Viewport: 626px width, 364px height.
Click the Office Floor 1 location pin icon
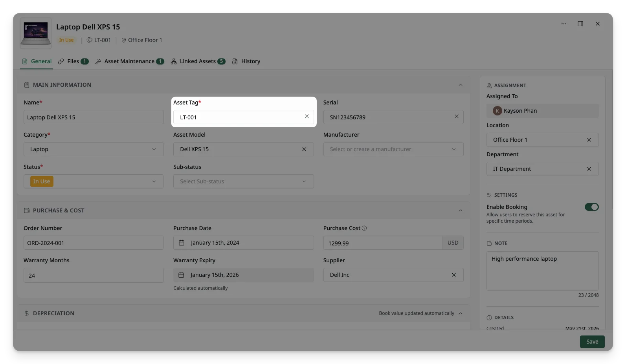tap(124, 40)
